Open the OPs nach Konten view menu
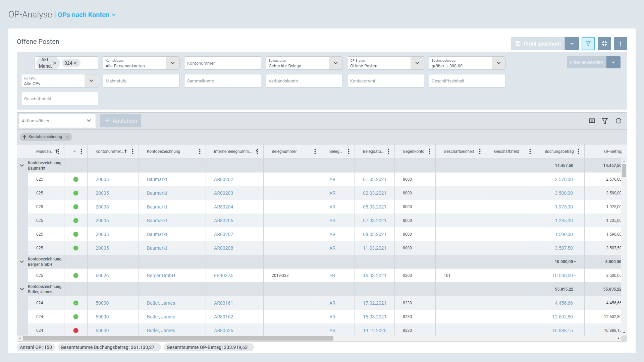This screenshot has height=362, width=644. (87, 15)
